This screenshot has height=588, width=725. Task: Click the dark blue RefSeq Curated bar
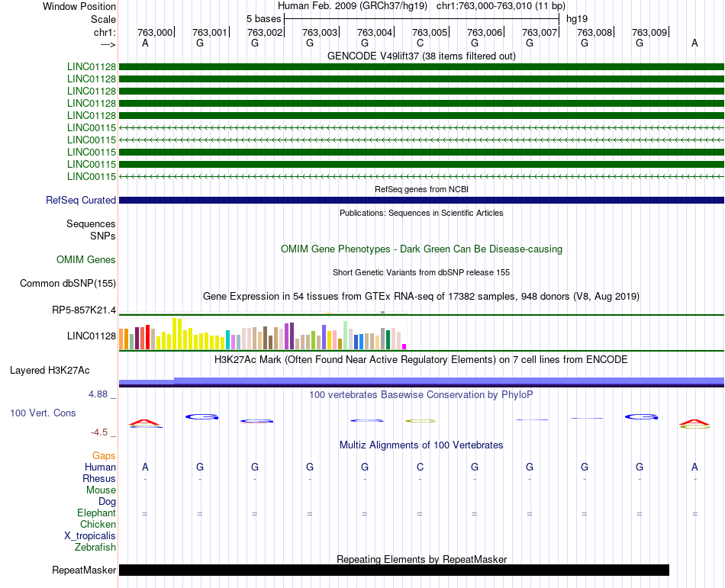click(x=421, y=200)
